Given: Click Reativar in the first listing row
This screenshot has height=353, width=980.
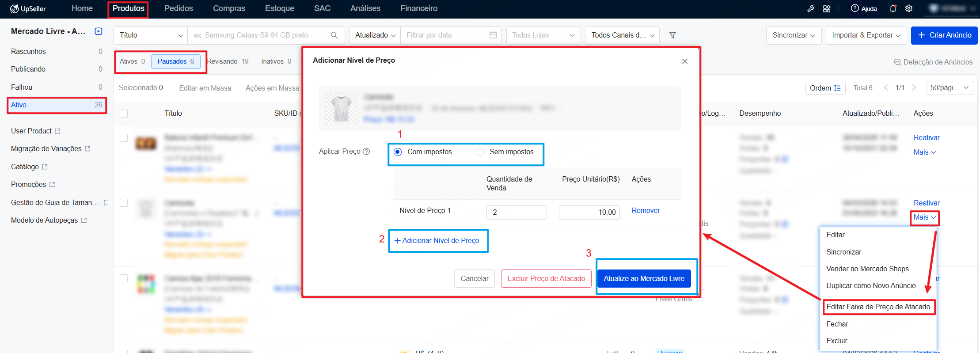Looking at the screenshot, I should point(927,138).
